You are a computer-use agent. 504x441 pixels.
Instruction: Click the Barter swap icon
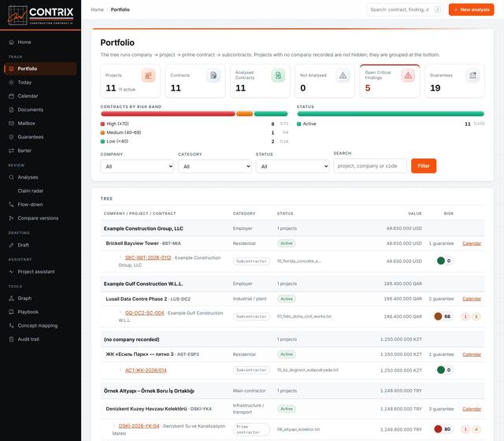[x=11, y=150]
